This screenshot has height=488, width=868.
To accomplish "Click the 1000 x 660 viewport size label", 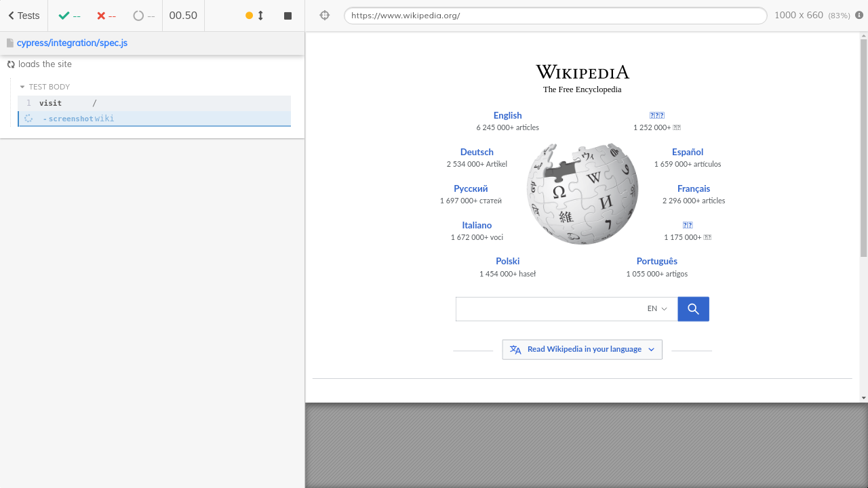I will pyautogui.click(x=799, y=16).
